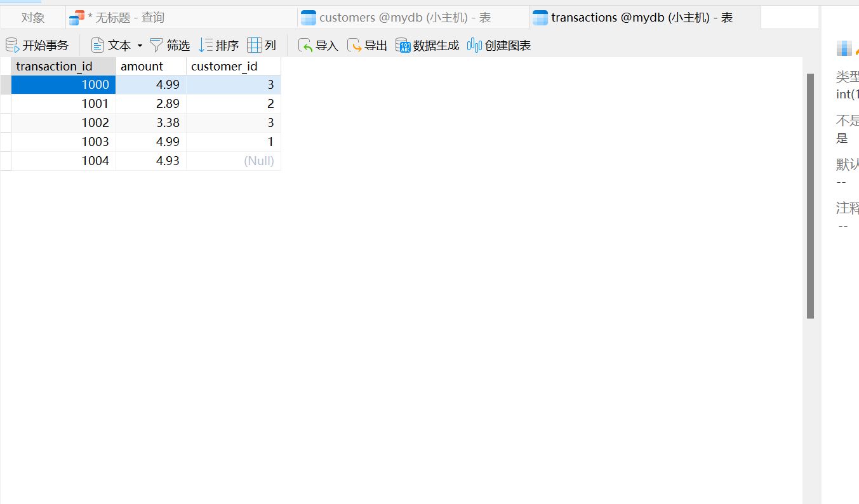Expand the Text (文本) dropdown arrow
This screenshot has width=859, height=504.
[x=140, y=46]
